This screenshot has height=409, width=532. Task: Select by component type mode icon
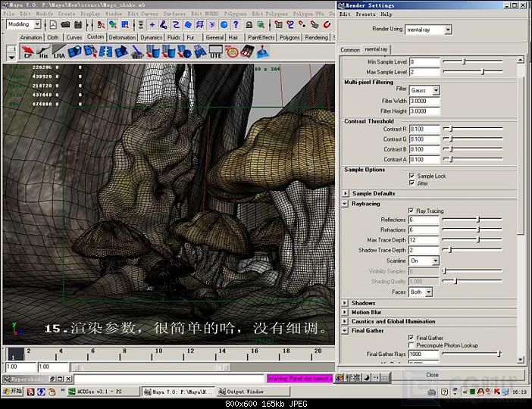pos(125,25)
